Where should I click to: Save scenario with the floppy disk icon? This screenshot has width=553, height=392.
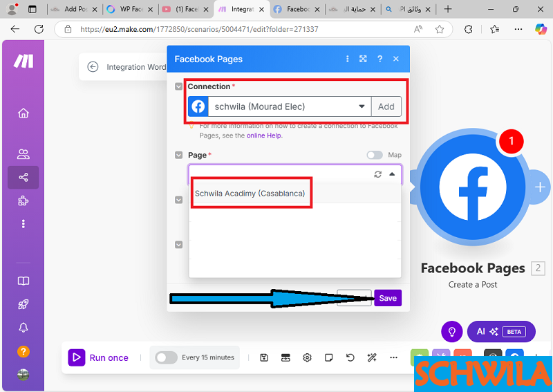pyautogui.click(x=264, y=357)
